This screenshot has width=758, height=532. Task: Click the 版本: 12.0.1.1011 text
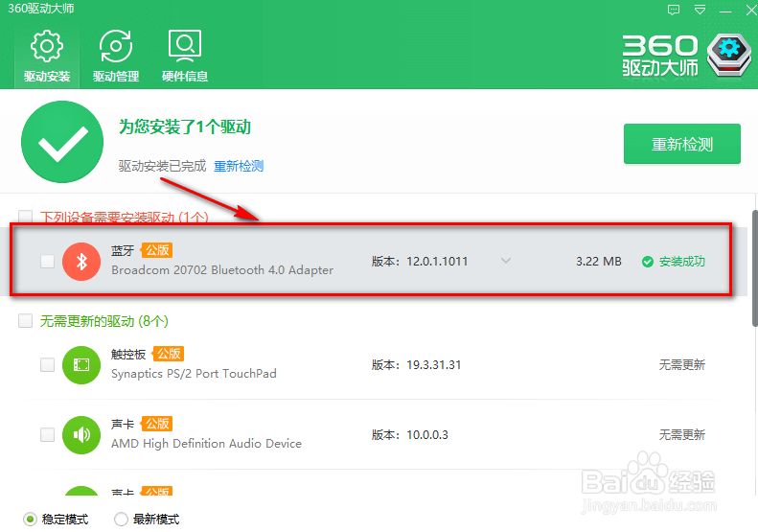(x=420, y=261)
